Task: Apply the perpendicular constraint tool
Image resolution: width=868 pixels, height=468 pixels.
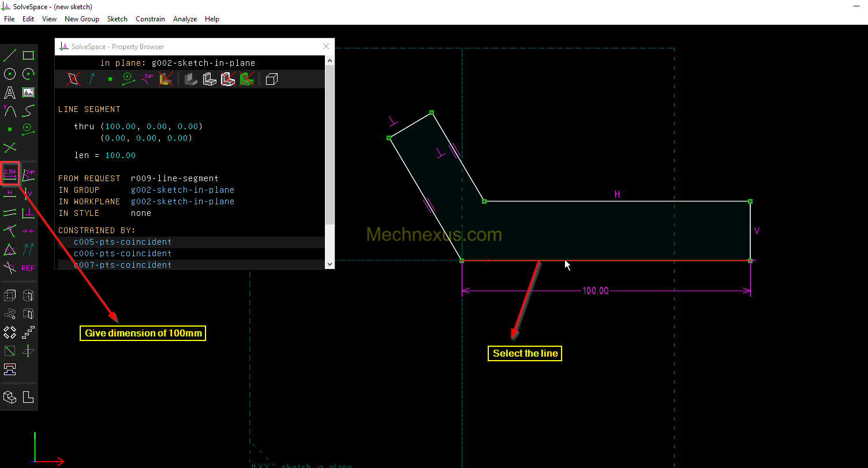Action: pyautogui.click(x=28, y=213)
